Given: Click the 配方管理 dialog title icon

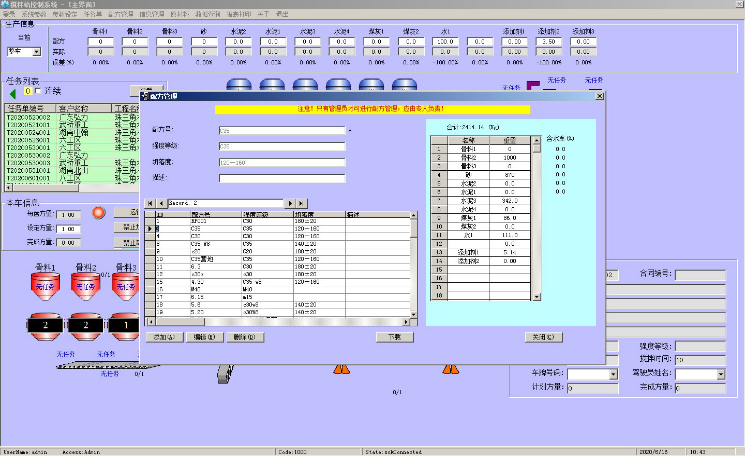Looking at the screenshot, I should point(145,96).
